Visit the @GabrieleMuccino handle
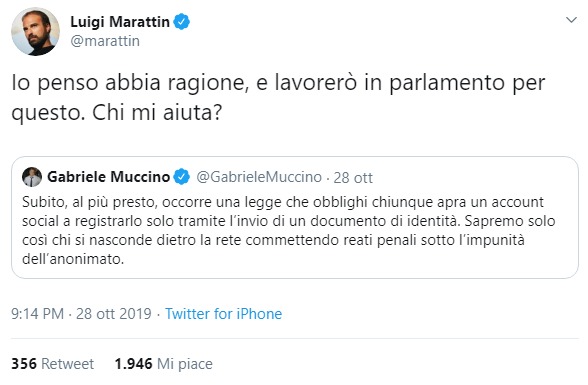Screen dimensions: 588x385 259,177
